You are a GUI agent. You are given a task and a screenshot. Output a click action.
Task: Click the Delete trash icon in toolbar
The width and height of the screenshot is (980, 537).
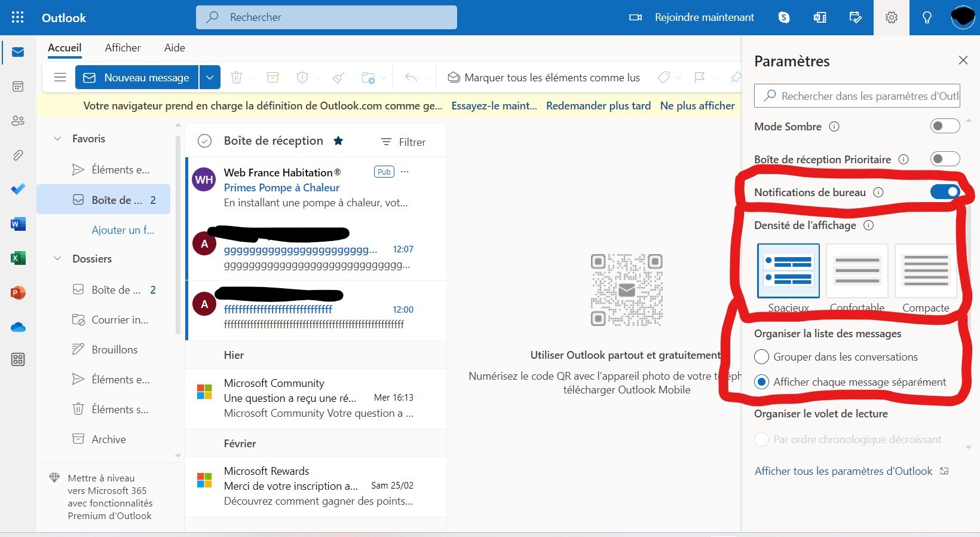pyautogui.click(x=237, y=78)
